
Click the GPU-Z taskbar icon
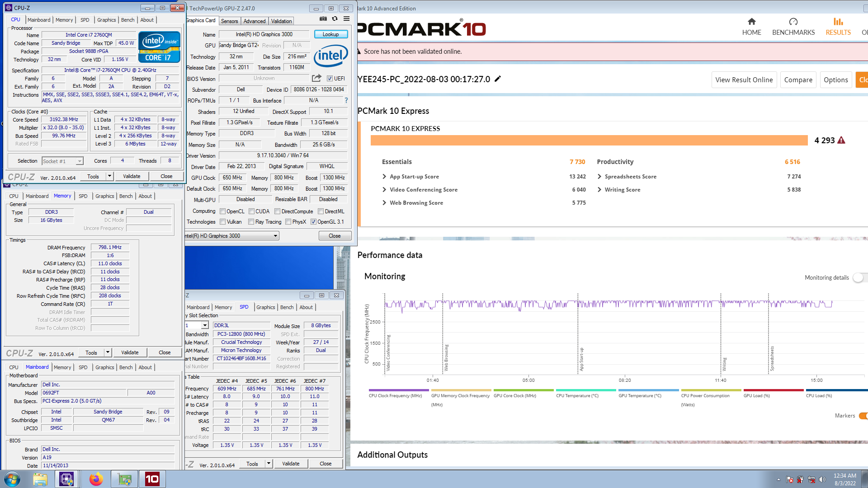coord(124,479)
